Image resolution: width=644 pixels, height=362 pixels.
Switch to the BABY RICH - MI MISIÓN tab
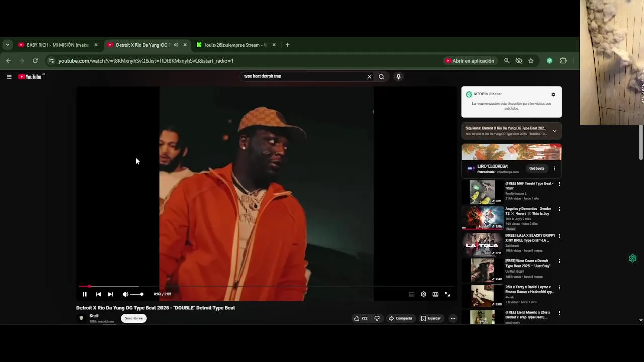point(56,45)
